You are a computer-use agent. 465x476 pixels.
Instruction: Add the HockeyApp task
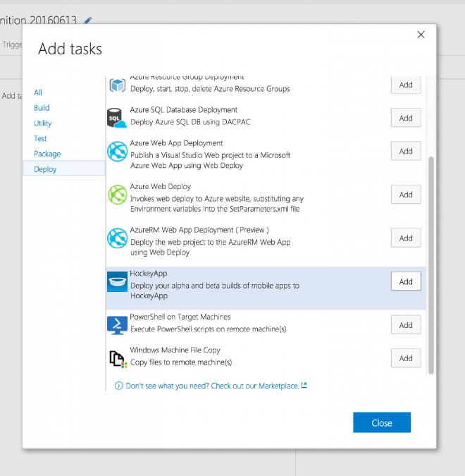[406, 281]
